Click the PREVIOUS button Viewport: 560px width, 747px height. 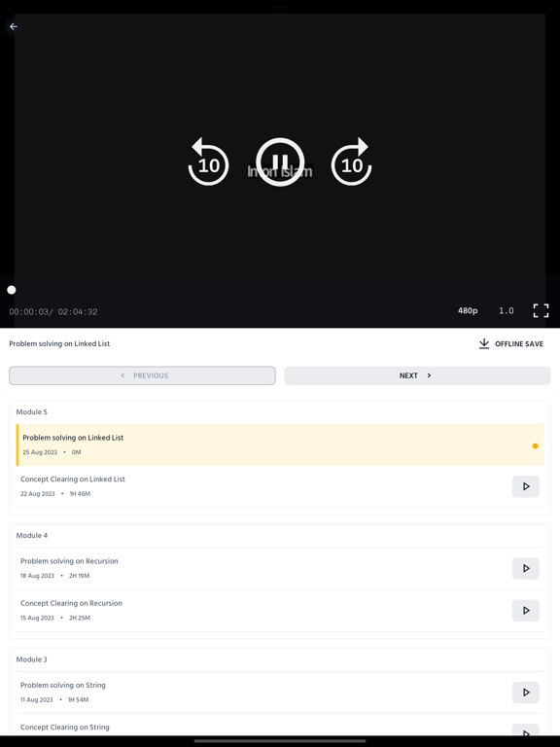142,375
